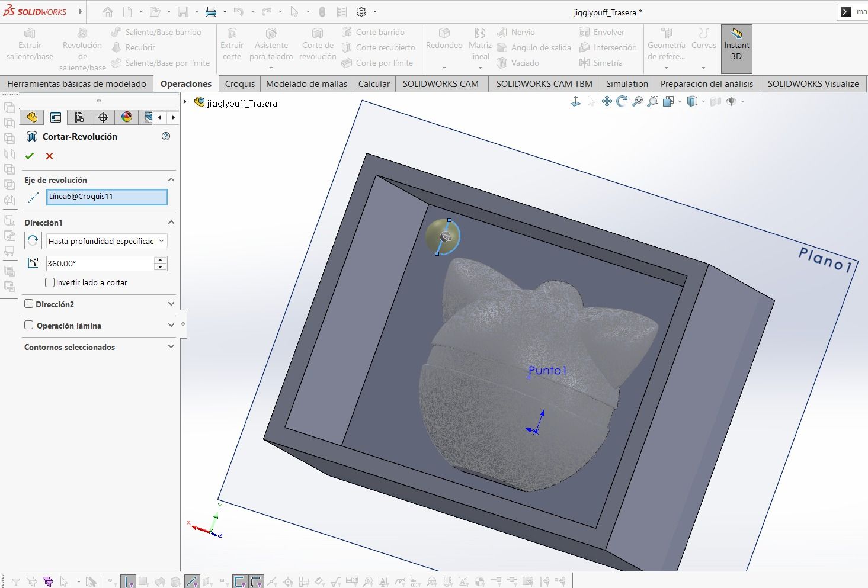The height and width of the screenshot is (588, 868).
Task: Select the Extruir saliente/base tool
Action: point(30,46)
